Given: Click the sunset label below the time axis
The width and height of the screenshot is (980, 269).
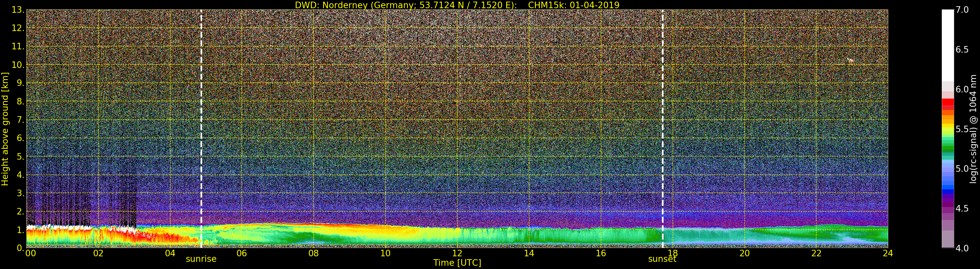Looking at the screenshot, I should pyautogui.click(x=662, y=259).
